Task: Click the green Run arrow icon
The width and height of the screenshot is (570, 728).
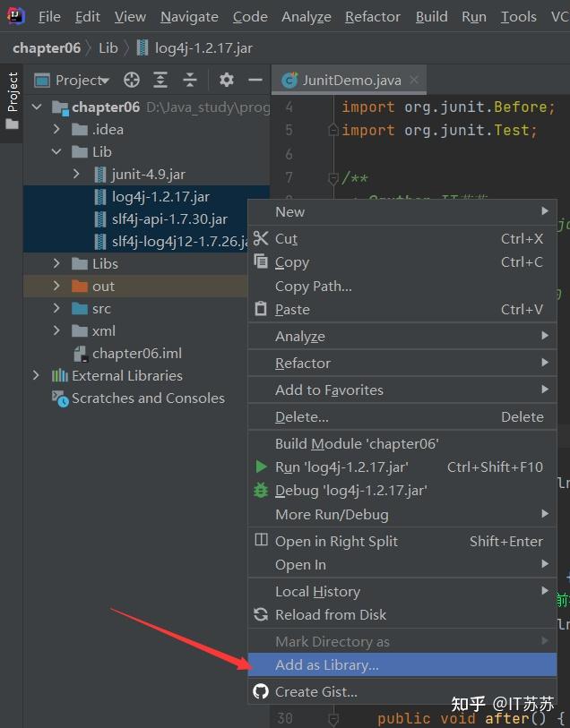Action: (x=261, y=467)
